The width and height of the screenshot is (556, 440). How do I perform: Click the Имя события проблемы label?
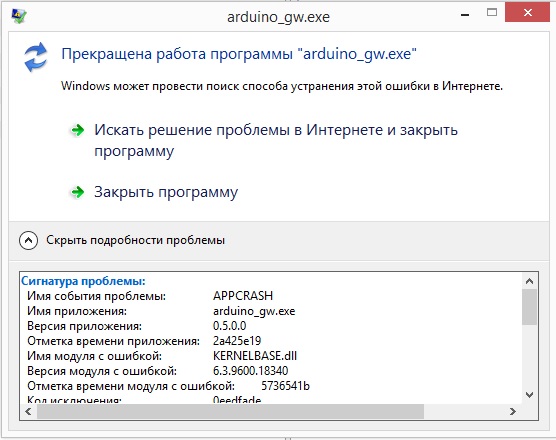tap(96, 296)
